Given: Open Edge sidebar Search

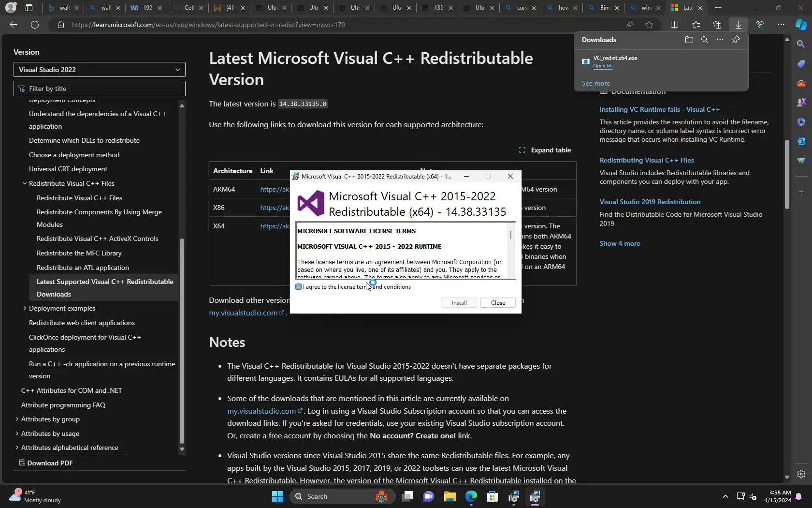Looking at the screenshot, I should point(801,45).
